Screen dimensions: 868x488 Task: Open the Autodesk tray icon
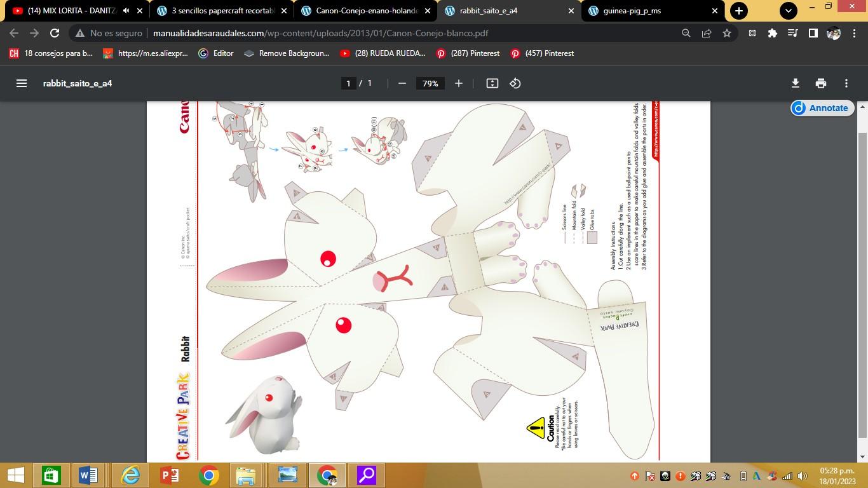coord(757,476)
